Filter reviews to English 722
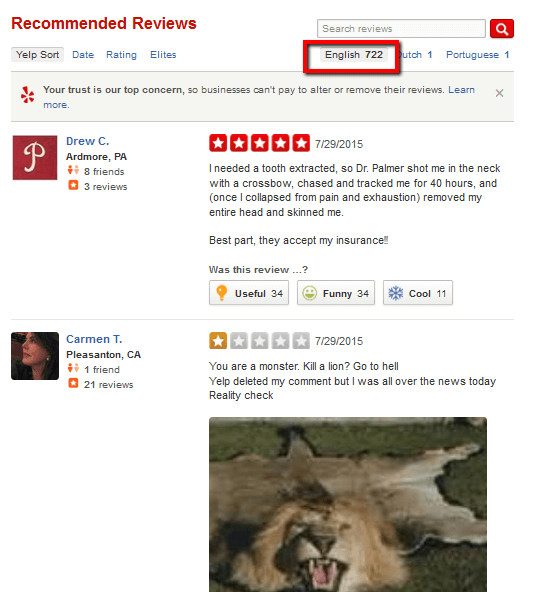Image resolution: width=536 pixels, height=592 pixels. pos(354,55)
